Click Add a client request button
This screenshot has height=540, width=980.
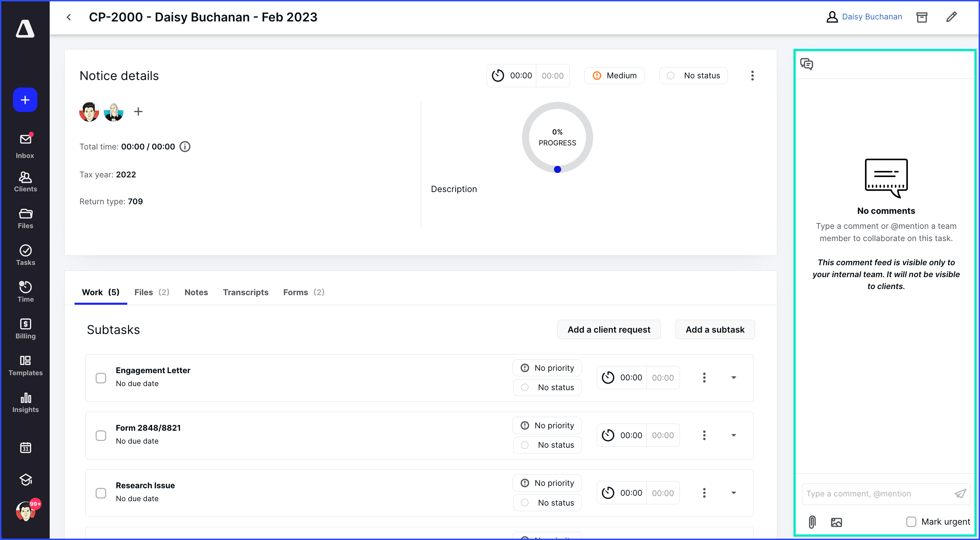click(x=608, y=329)
